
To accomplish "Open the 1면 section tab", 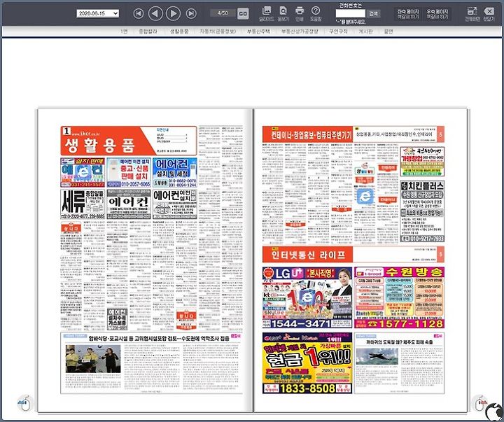I will click(x=124, y=31).
